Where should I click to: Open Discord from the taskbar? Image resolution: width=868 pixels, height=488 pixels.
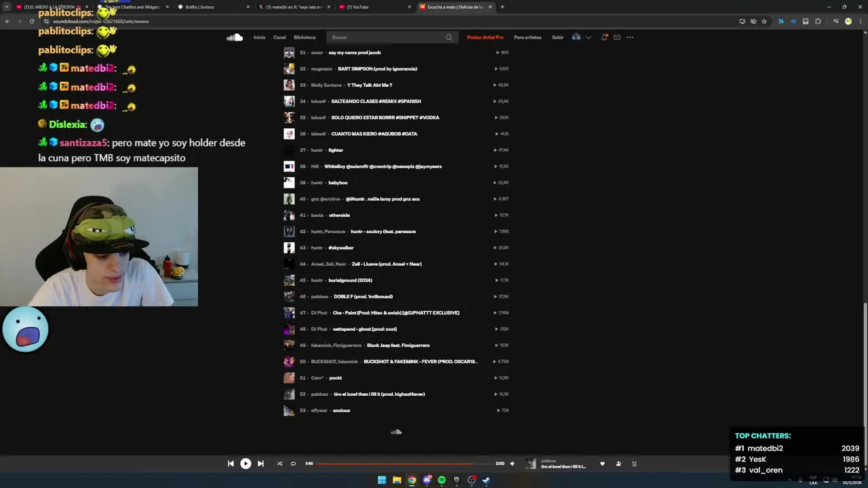[x=427, y=480]
